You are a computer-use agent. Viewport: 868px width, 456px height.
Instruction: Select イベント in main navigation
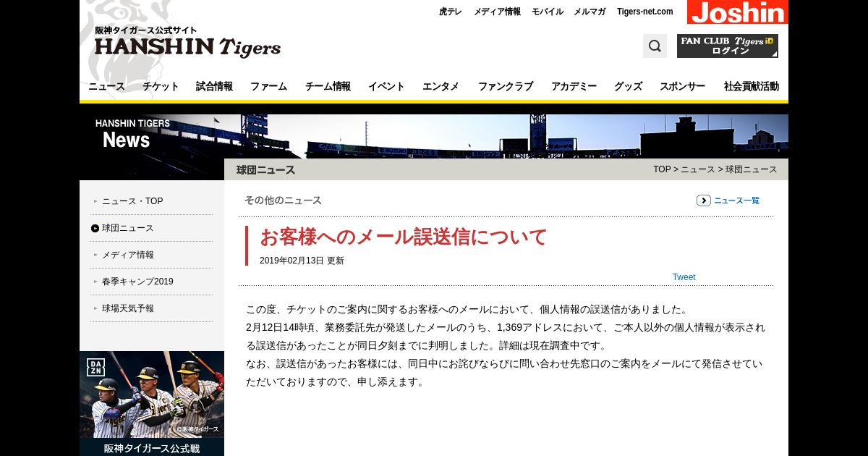coord(386,86)
